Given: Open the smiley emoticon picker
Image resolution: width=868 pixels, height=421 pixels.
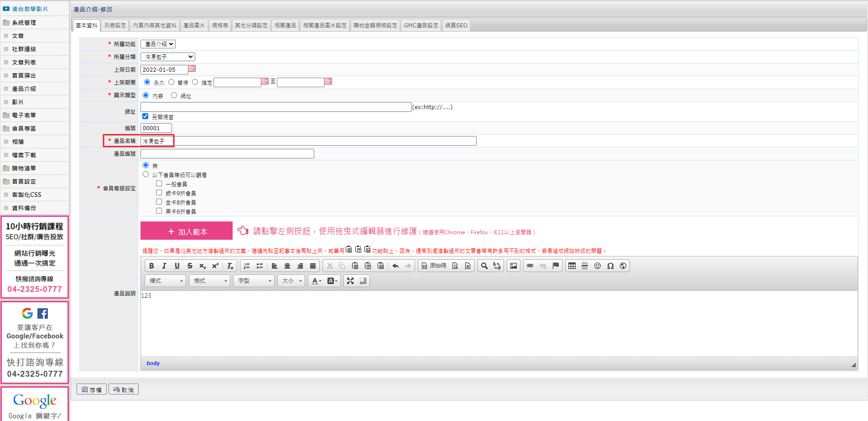Looking at the screenshot, I should [598, 266].
